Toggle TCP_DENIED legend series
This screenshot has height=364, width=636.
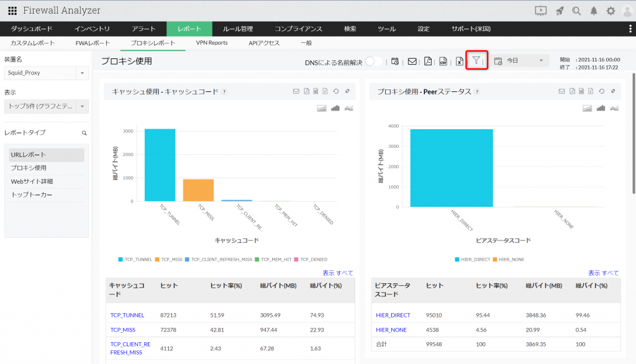pos(311,259)
